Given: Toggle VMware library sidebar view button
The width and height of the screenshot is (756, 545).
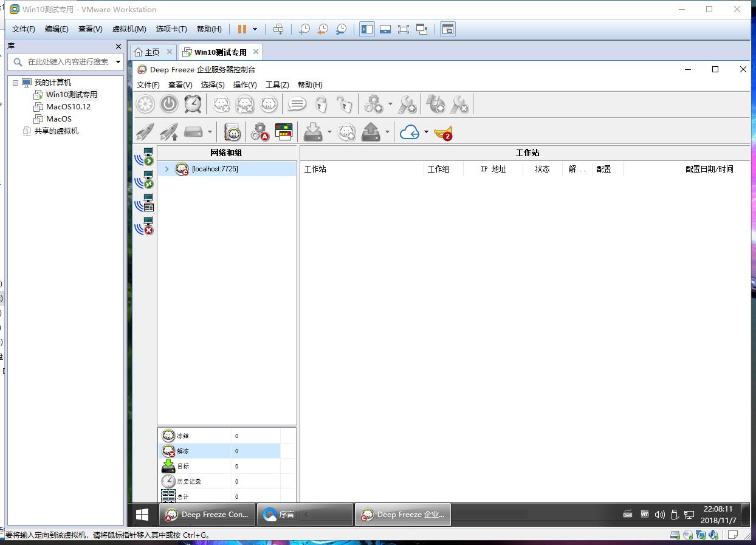Looking at the screenshot, I should pos(367,29).
